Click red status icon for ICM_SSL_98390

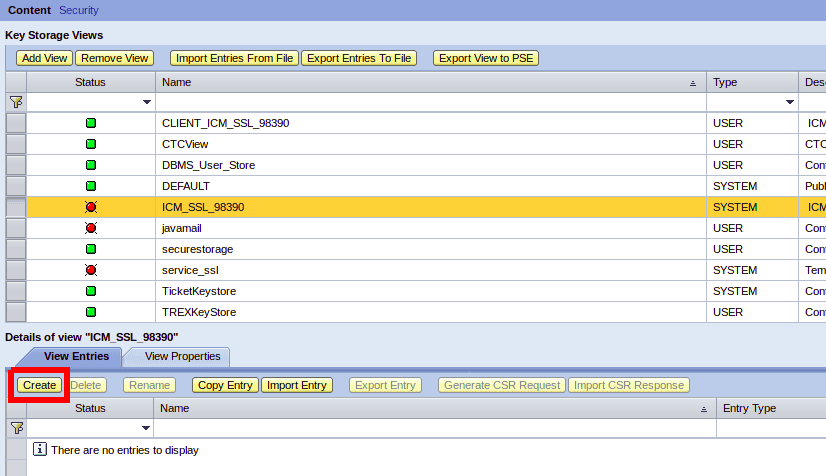(x=91, y=207)
